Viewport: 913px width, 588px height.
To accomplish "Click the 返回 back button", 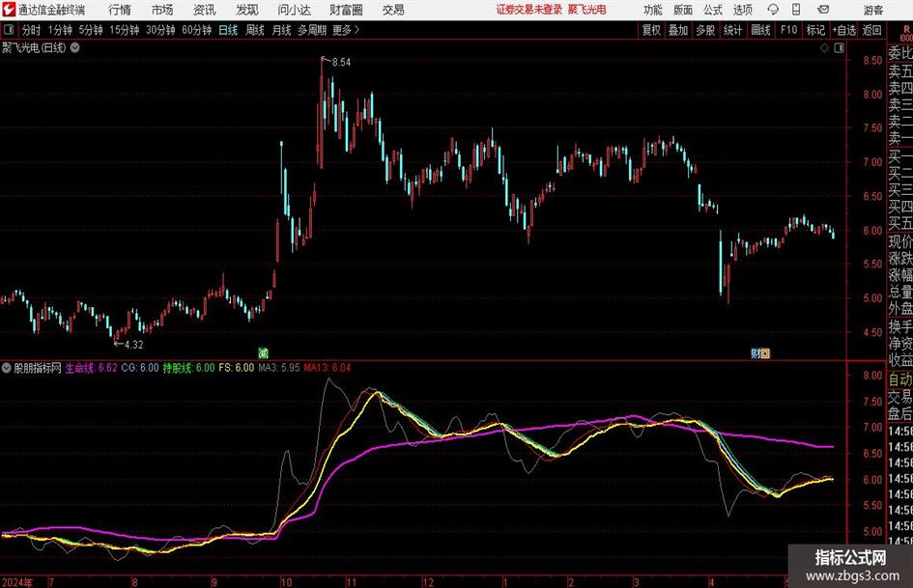I will (x=871, y=30).
